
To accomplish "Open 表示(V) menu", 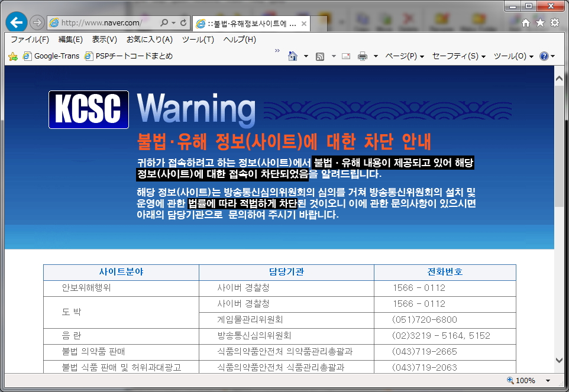I will click(x=105, y=40).
